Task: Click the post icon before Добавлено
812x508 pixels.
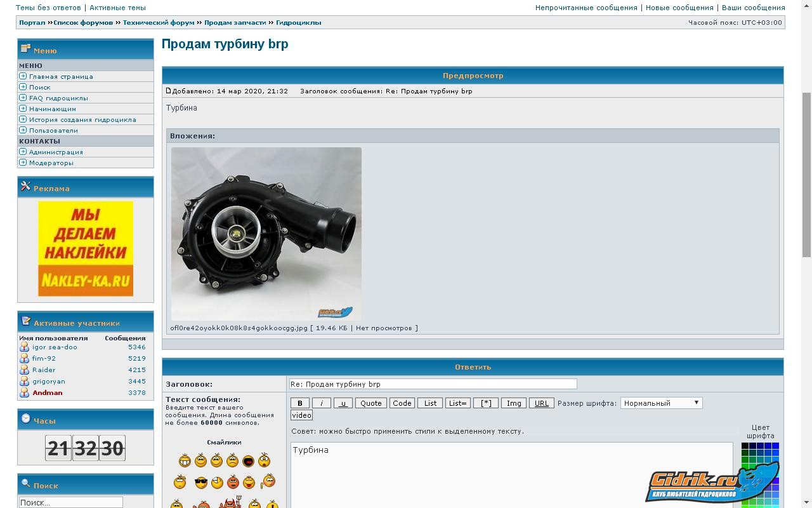Action: pyautogui.click(x=169, y=91)
